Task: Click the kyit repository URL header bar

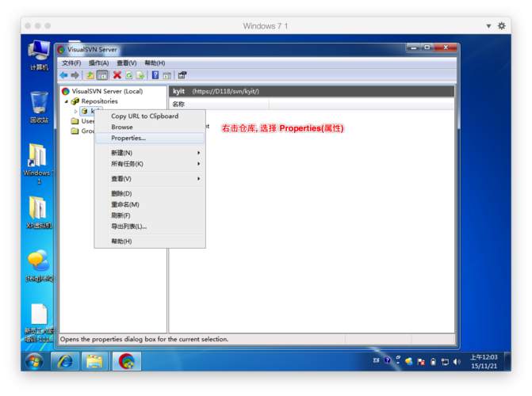Action: [x=312, y=91]
